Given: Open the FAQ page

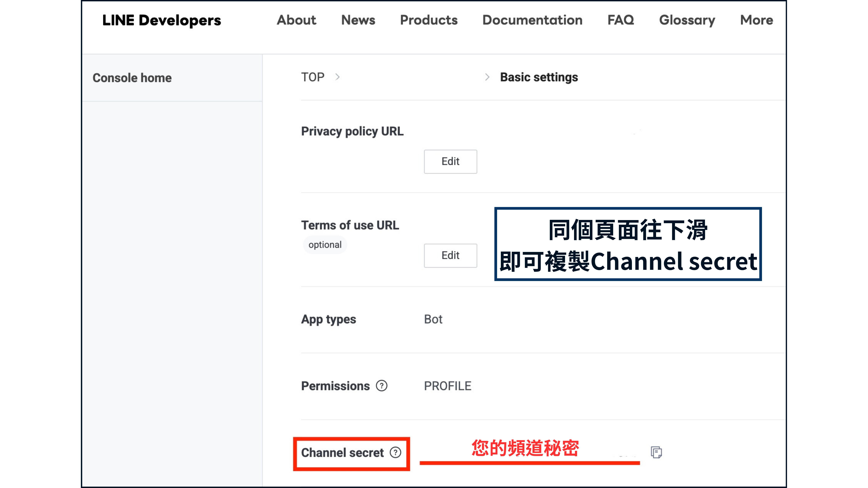Looking at the screenshot, I should pyautogui.click(x=620, y=20).
